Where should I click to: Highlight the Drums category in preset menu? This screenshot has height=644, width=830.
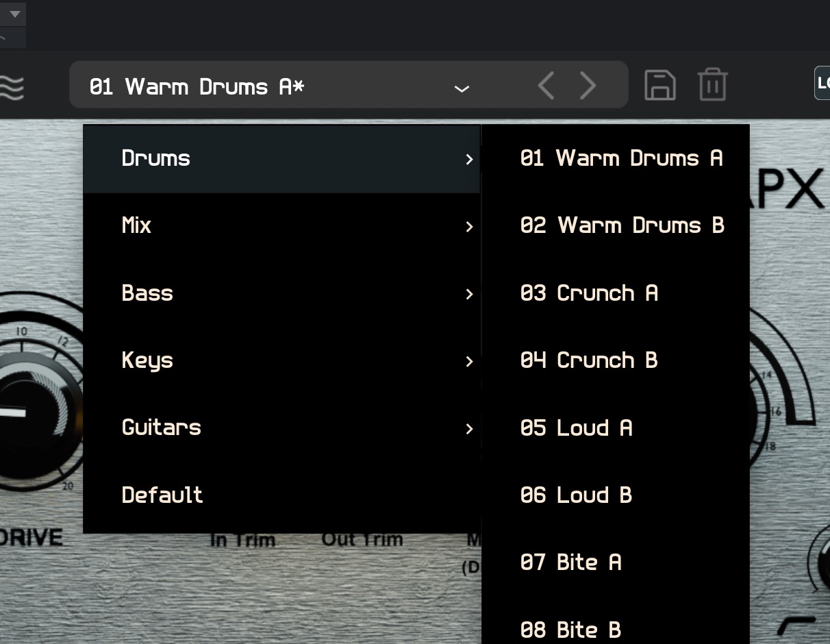[281, 158]
